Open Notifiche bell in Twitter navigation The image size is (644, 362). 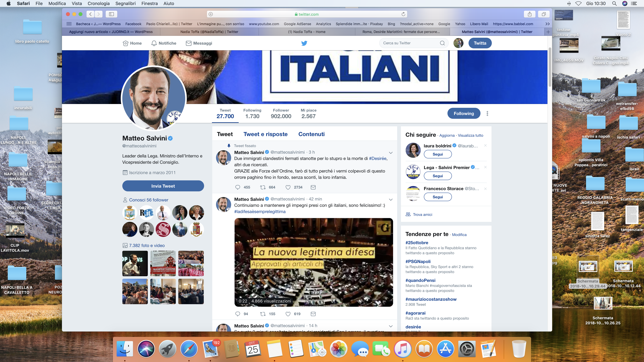tap(164, 43)
